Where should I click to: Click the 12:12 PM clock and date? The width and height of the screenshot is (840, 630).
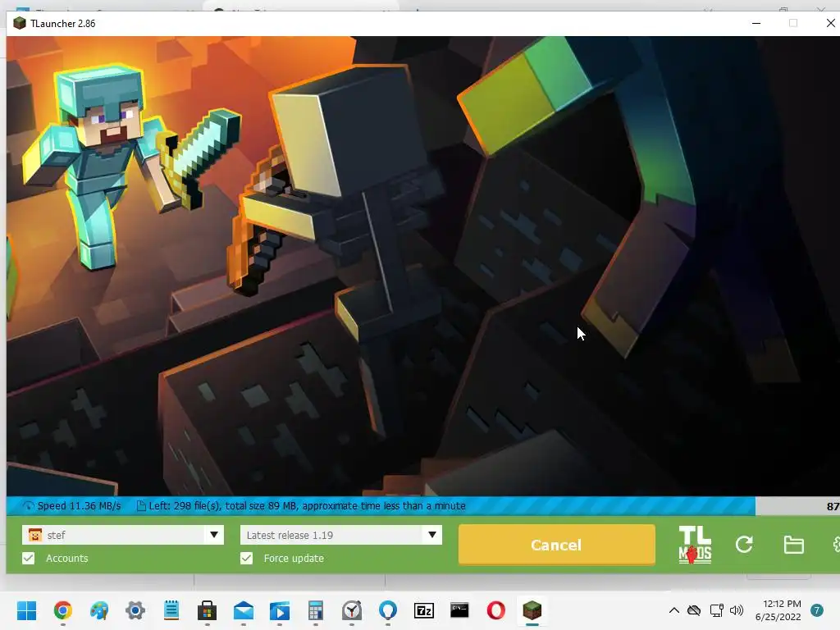(778, 610)
